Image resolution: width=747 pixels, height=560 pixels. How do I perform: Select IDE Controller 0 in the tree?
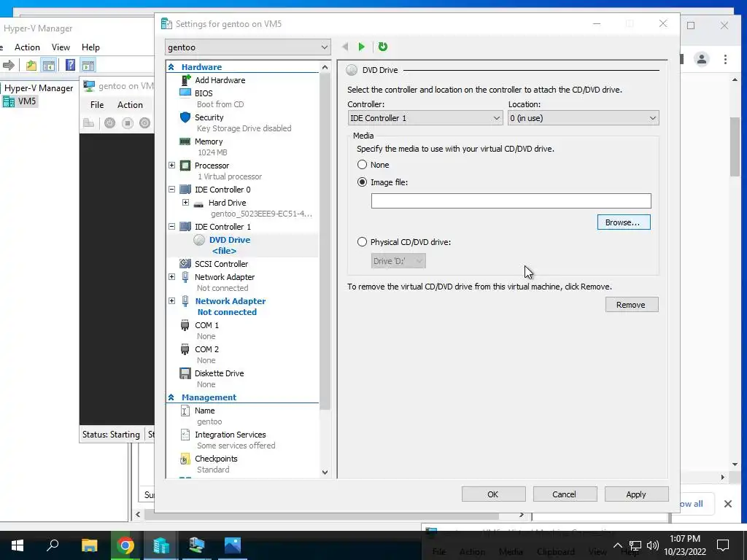pos(222,190)
